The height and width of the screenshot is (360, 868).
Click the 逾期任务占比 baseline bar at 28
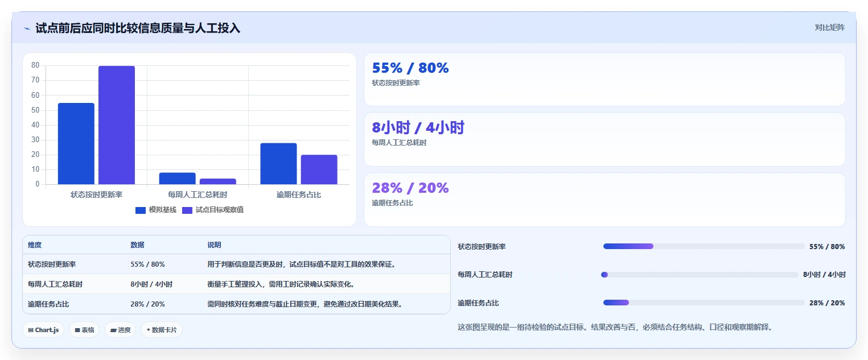(279, 164)
